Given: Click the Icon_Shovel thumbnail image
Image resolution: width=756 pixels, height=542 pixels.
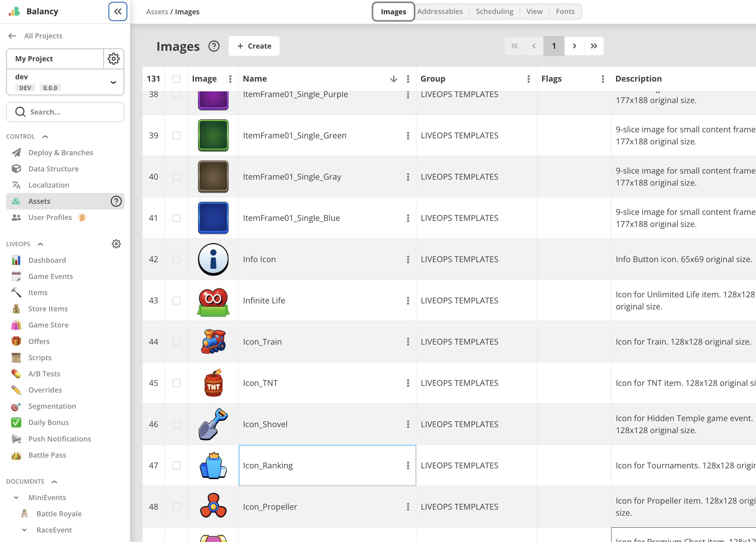Looking at the screenshot, I should tap(213, 424).
